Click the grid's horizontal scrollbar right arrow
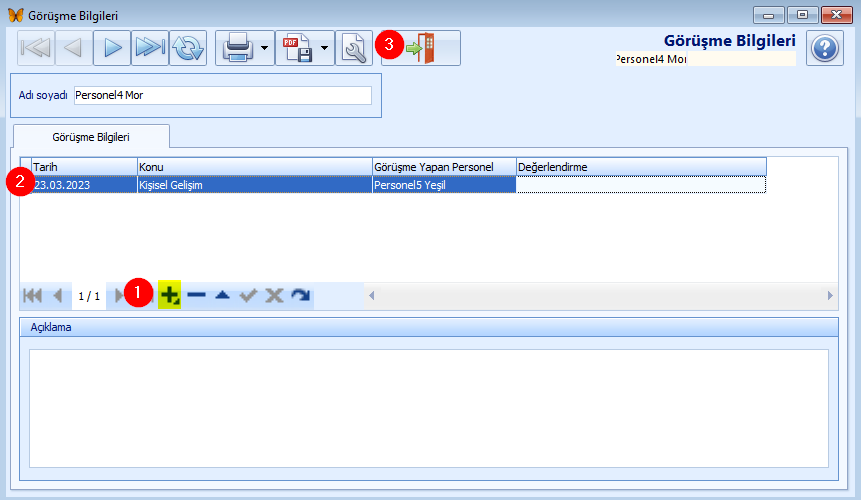861x500 pixels. (x=829, y=296)
